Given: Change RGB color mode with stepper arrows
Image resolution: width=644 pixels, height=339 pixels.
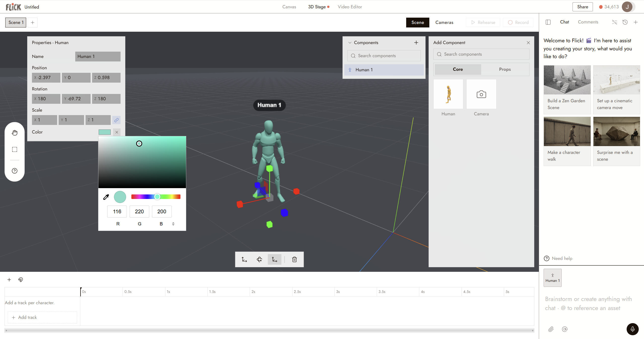Looking at the screenshot, I should pyautogui.click(x=173, y=224).
